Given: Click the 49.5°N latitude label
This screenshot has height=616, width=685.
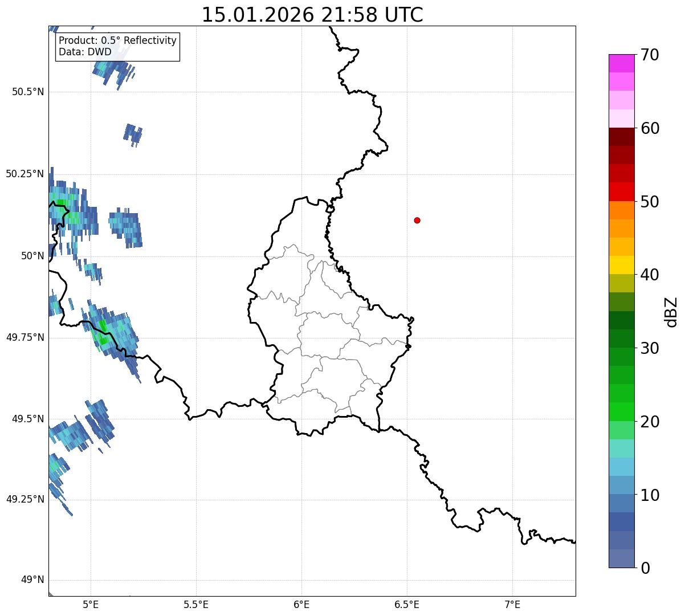Looking at the screenshot, I should tap(28, 419).
